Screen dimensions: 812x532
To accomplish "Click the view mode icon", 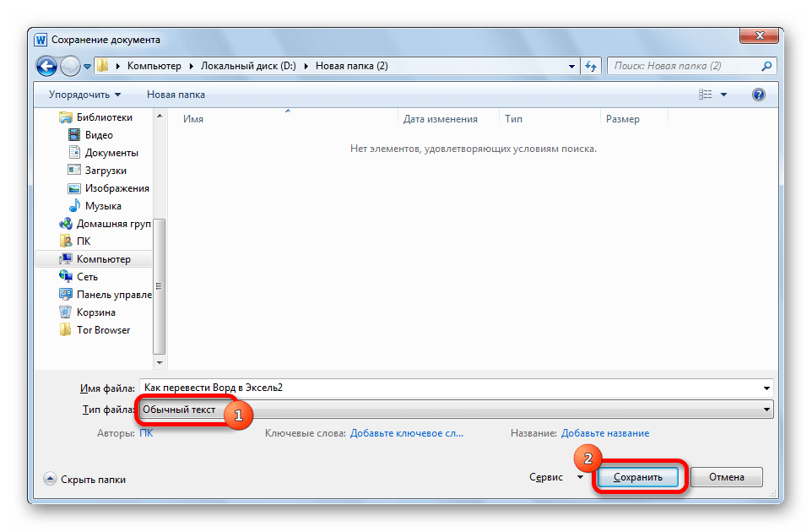I will (x=706, y=95).
